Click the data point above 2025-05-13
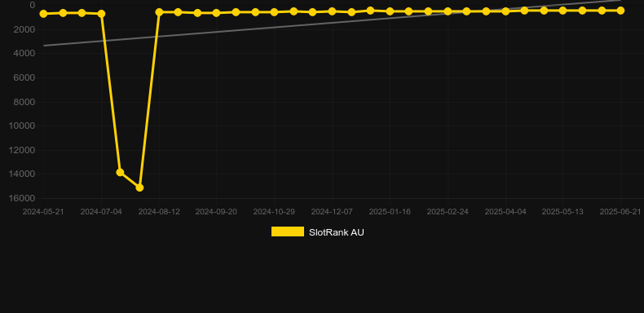This screenshot has width=644, height=313. point(562,11)
